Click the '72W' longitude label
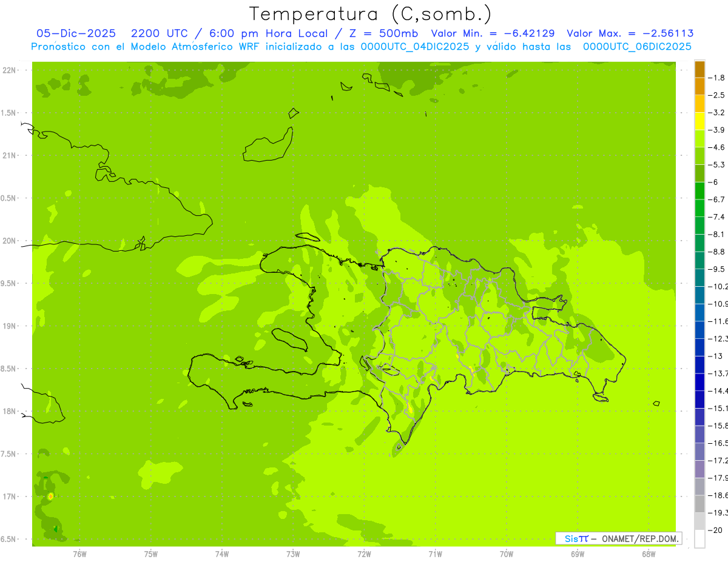Image resolution: width=728 pixels, height=562 pixels. coord(365,554)
